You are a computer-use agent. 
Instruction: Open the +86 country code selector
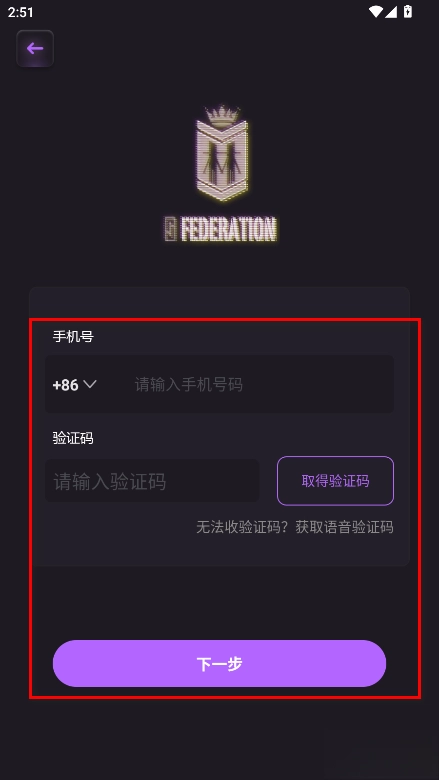[75, 385]
